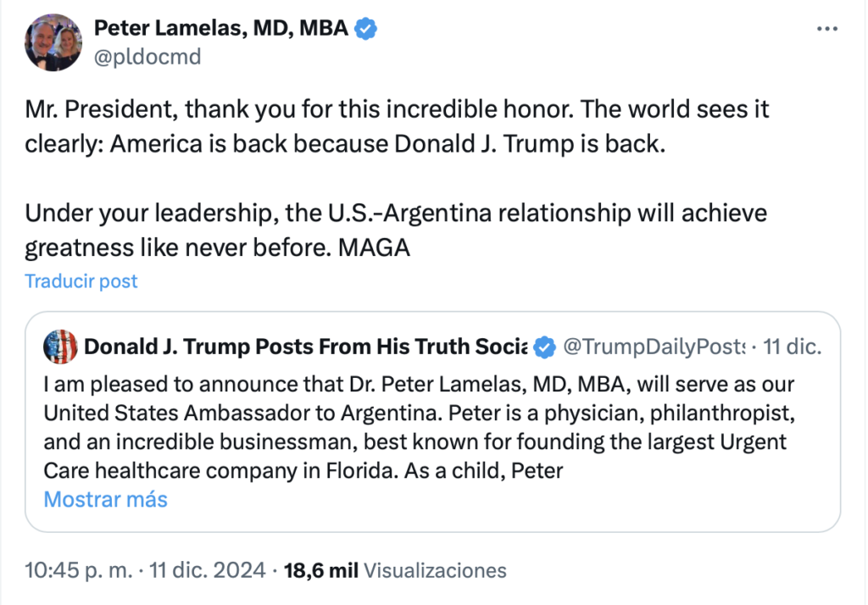The image size is (868, 605).
Task: Open the @pldocmd handle
Action: pyautogui.click(x=147, y=56)
